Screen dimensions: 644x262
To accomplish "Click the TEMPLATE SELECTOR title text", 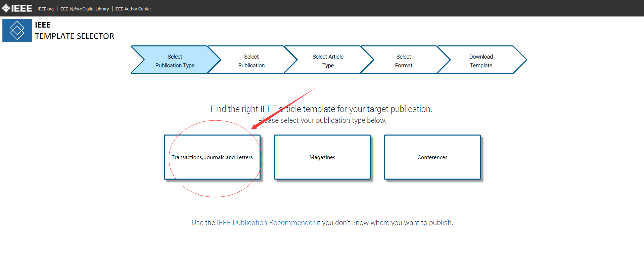I will click(75, 36).
